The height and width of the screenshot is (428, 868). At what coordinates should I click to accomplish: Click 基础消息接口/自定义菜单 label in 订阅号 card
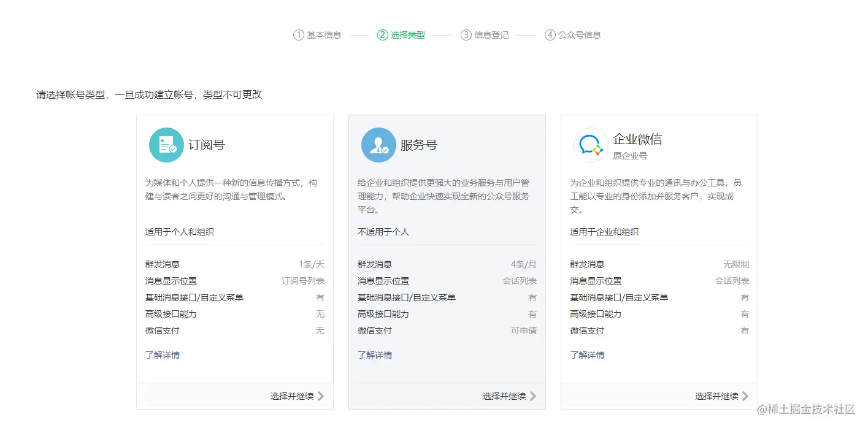pyautogui.click(x=194, y=297)
